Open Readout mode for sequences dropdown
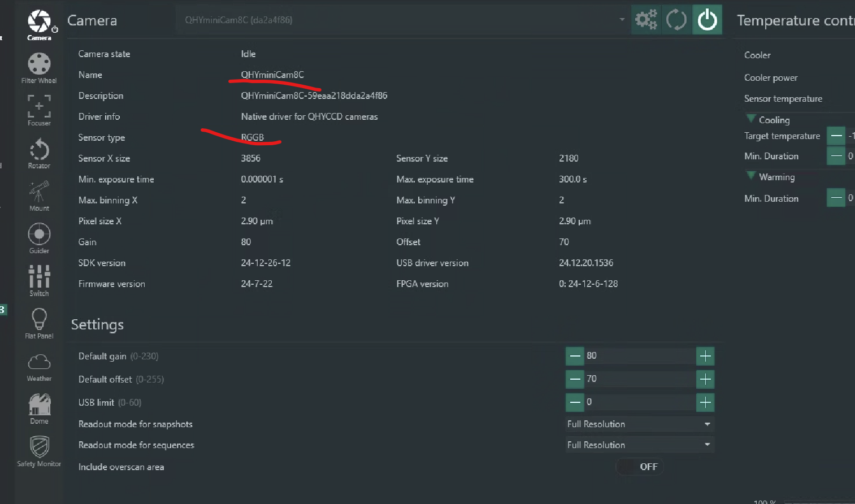 coord(640,445)
